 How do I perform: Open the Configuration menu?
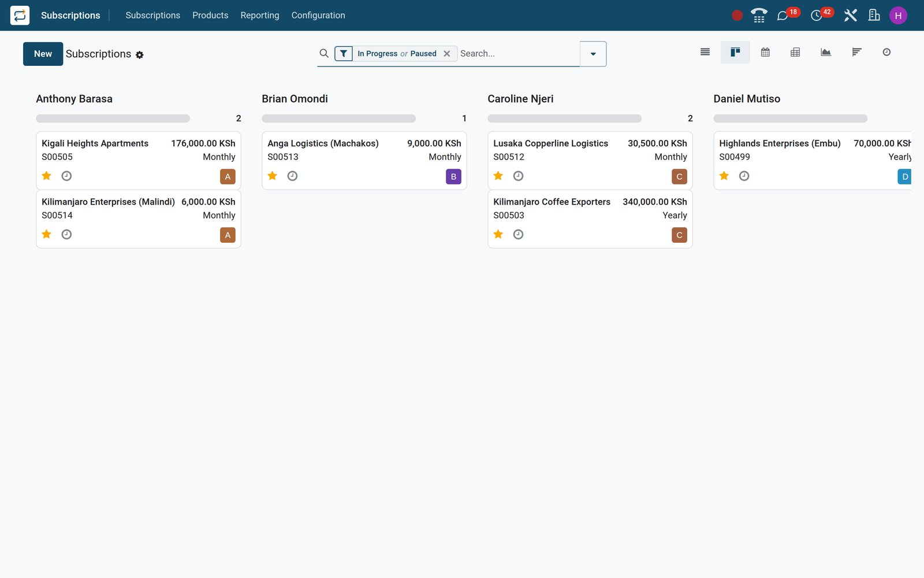[318, 15]
